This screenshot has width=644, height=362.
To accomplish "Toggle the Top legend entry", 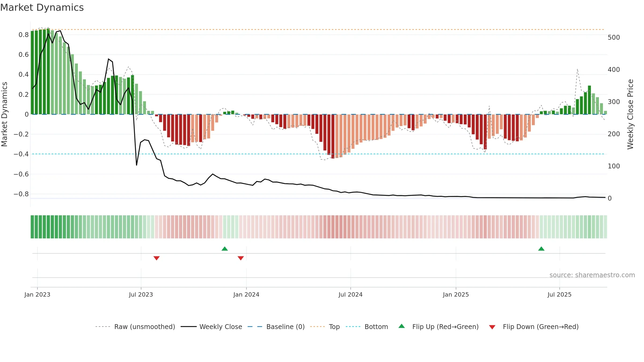I will click(x=325, y=327).
